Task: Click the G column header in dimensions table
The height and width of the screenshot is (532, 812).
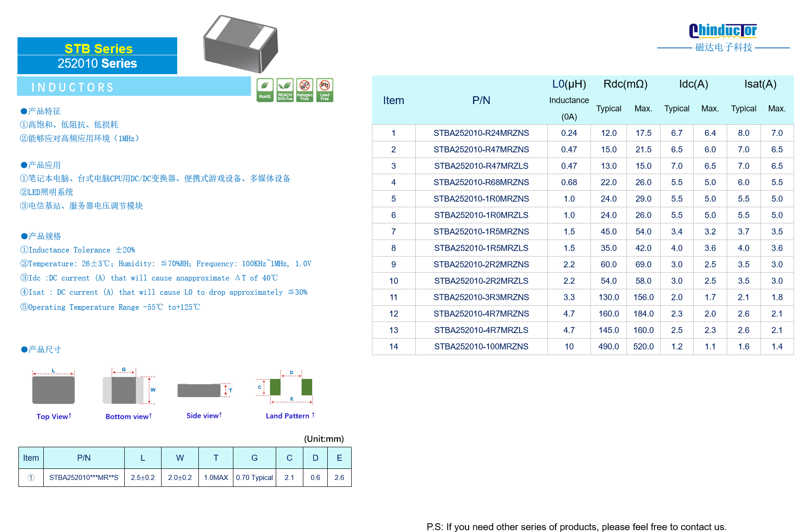Action: tap(255, 458)
